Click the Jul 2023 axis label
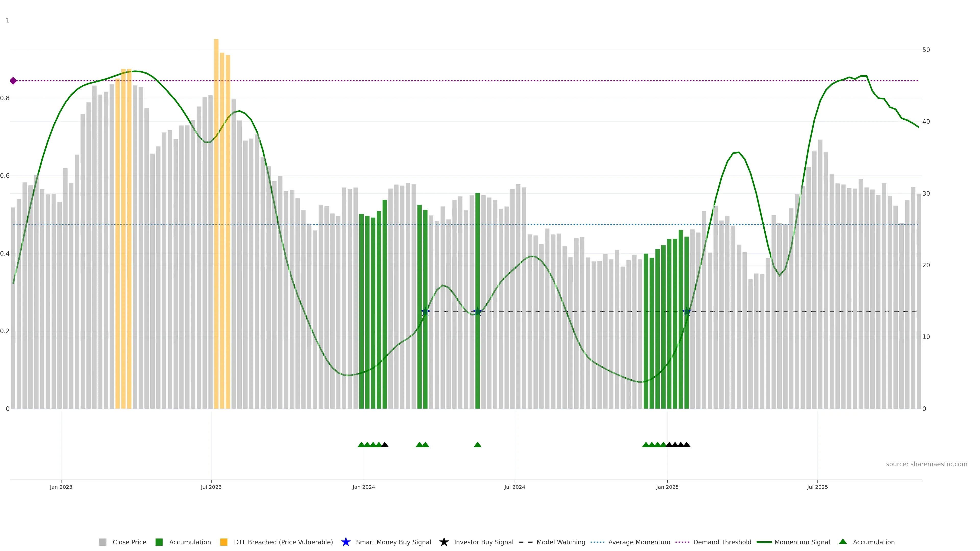This screenshot has width=980, height=551. [x=211, y=487]
